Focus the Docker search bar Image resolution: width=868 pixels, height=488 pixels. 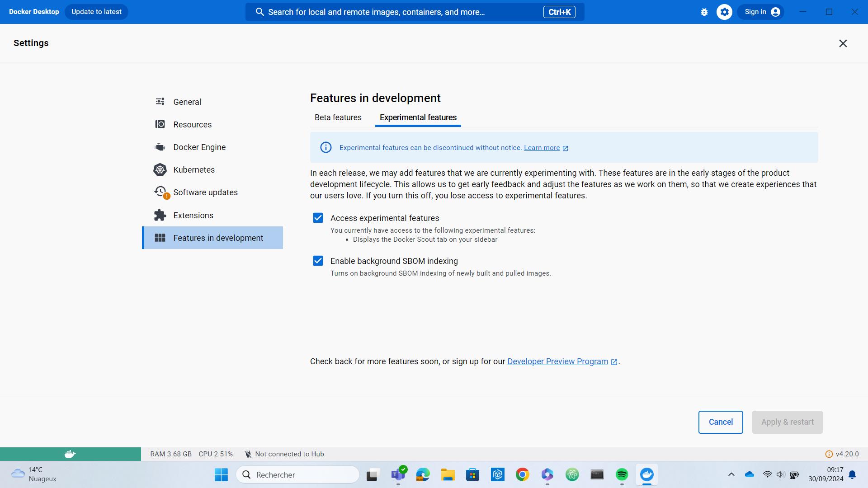coord(415,12)
